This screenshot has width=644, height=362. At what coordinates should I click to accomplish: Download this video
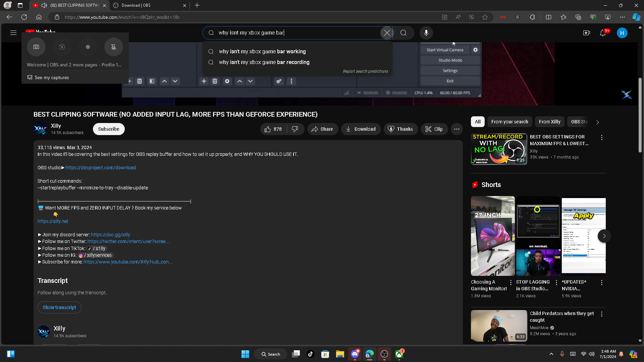[x=361, y=129]
